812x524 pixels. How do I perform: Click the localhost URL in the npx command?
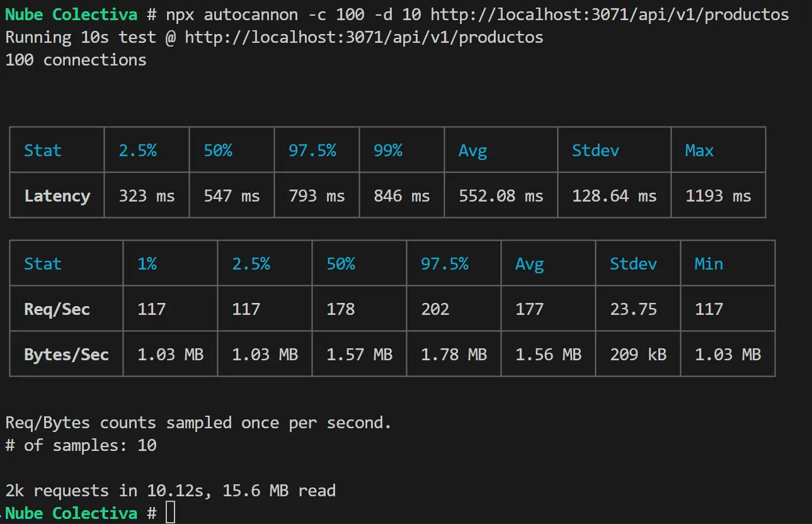pyautogui.click(x=610, y=14)
